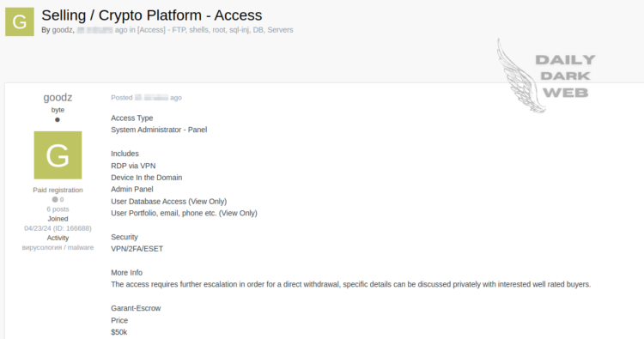Select the line 'System Administrator - Panel'
Viewport: 644px width, 339px height.
pos(159,130)
